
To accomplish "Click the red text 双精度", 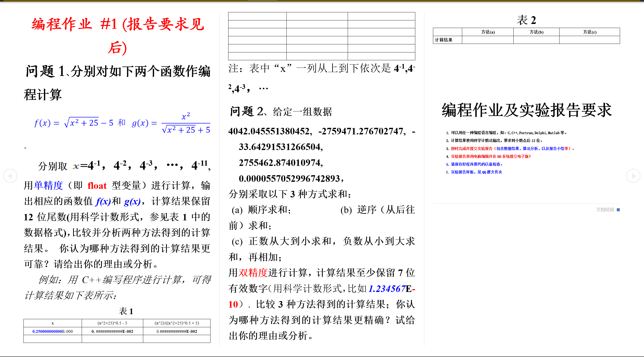I will (x=253, y=273).
